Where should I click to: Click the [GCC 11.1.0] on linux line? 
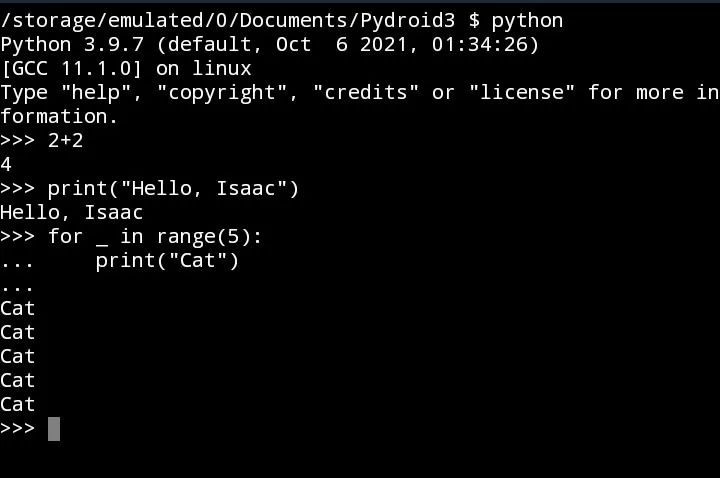pos(126,68)
